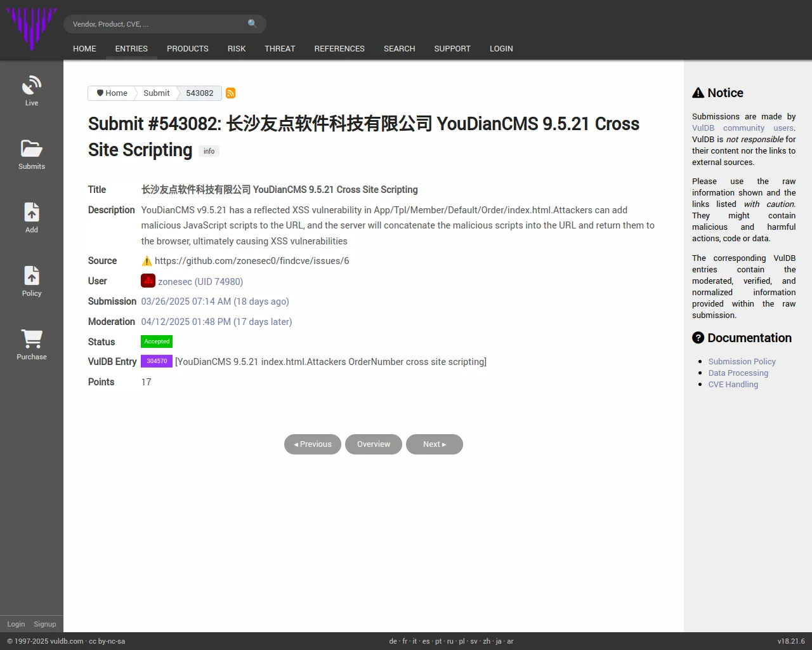Open the HOME menu item
812x650 pixels.
[84, 49]
